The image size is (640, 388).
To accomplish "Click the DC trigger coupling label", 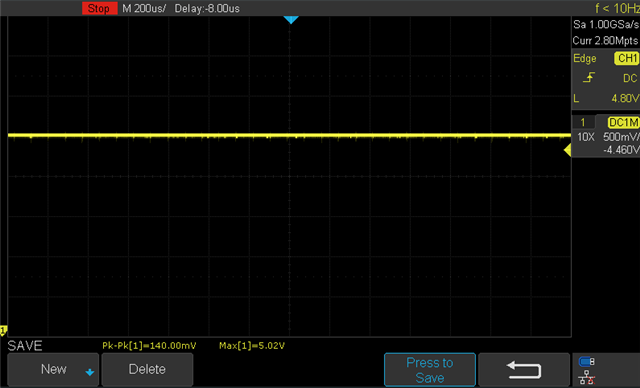I will (x=630, y=78).
